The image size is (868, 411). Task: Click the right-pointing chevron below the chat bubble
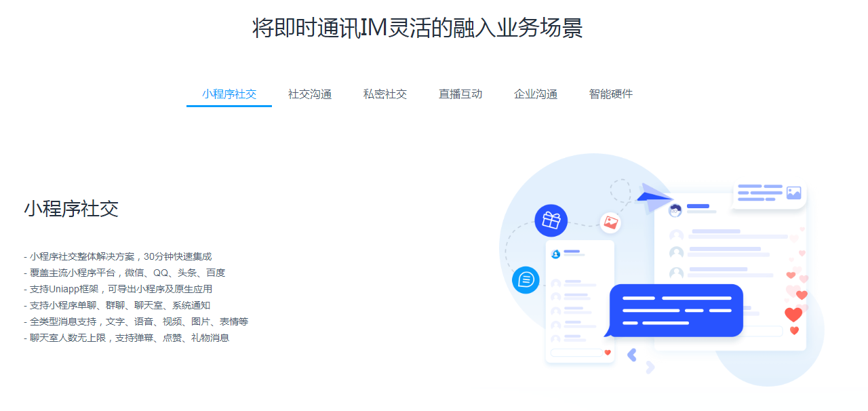(x=650, y=367)
